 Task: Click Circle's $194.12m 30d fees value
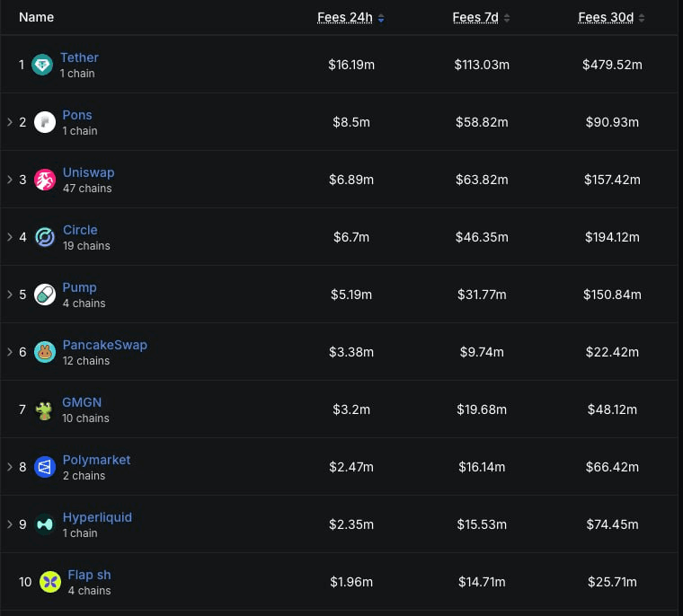click(x=612, y=237)
